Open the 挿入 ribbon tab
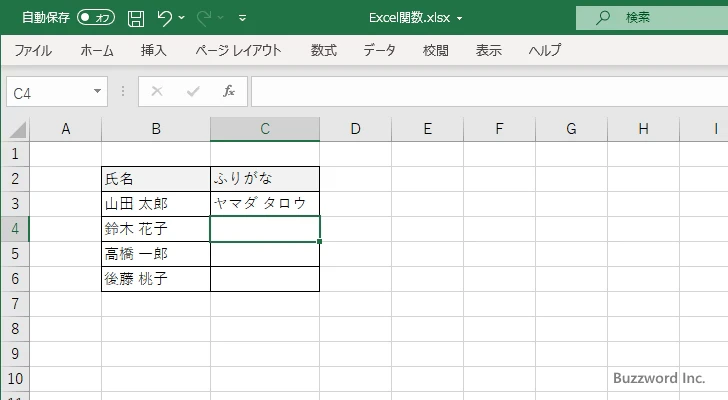Screen dimensions: 728x400 pyautogui.click(x=153, y=50)
